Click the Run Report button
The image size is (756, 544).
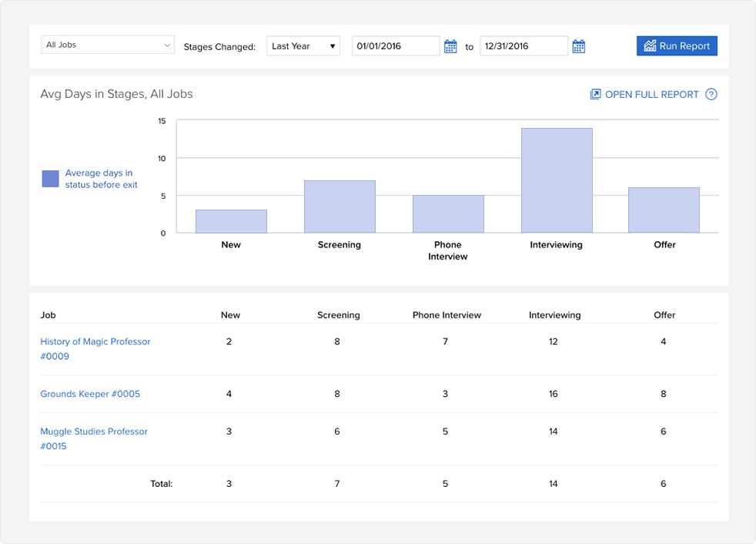tap(677, 45)
